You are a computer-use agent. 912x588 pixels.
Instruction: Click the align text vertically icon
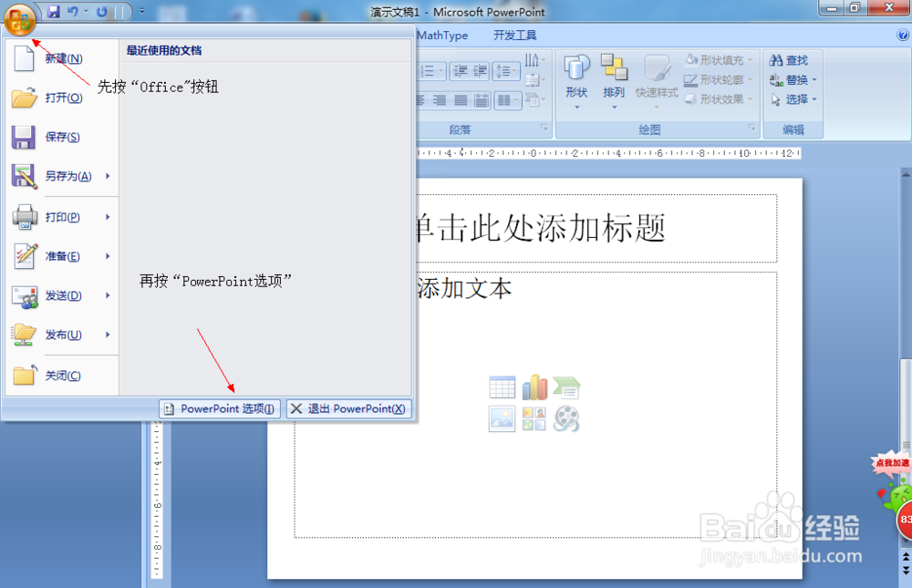click(535, 79)
